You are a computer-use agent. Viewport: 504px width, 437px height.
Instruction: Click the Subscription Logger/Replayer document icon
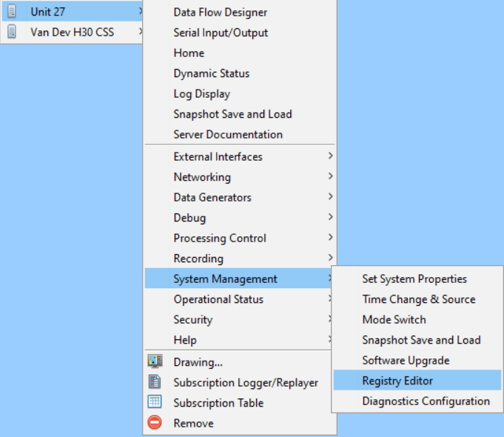point(155,382)
